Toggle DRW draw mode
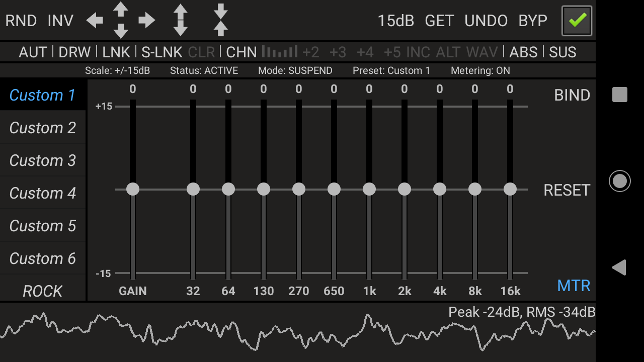Viewport: 644px width, 362px height. tap(74, 52)
